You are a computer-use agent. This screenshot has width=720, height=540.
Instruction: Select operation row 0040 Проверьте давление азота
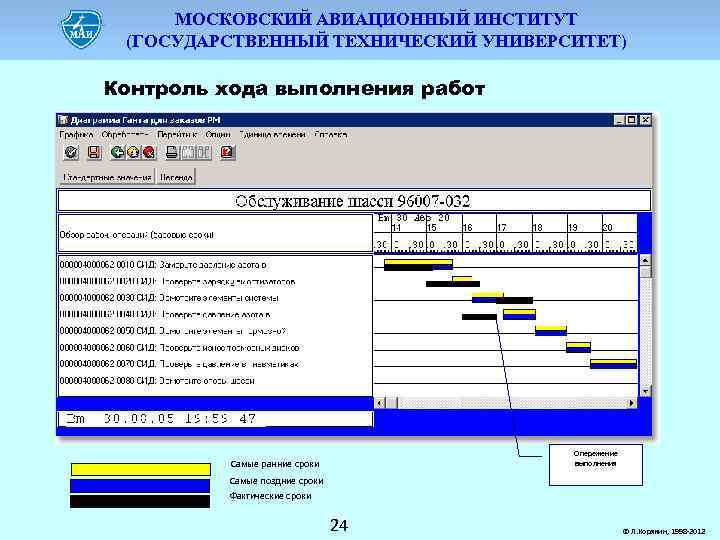tap(165, 315)
